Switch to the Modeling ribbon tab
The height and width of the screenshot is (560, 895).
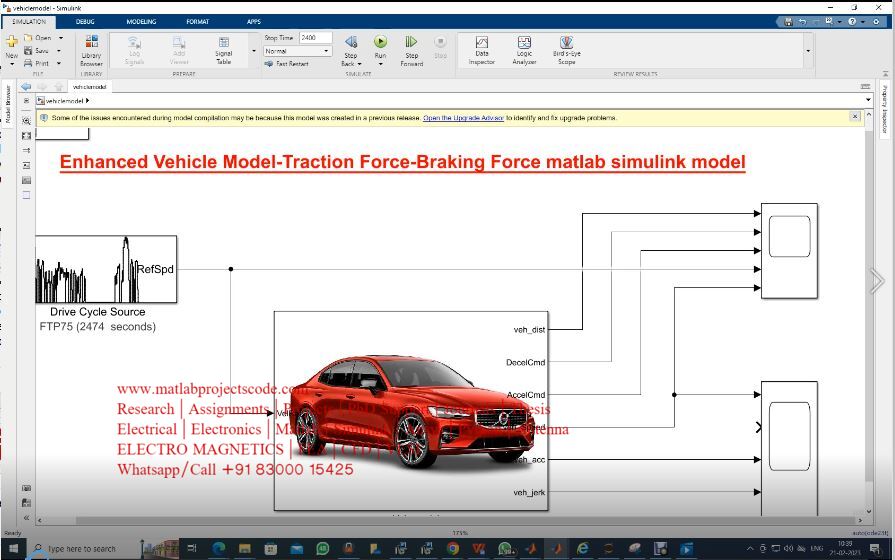click(141, 21)
